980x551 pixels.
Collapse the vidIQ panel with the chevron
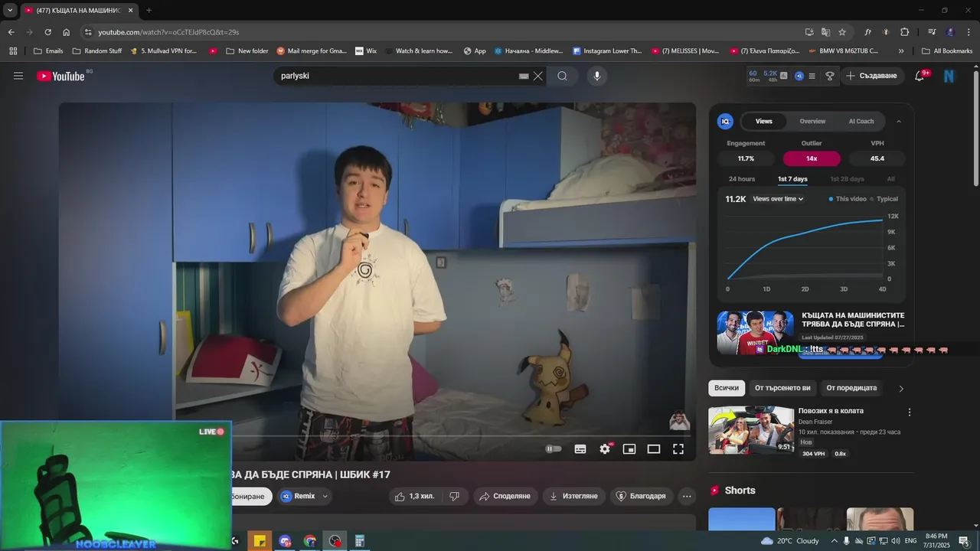click(899, 121)
